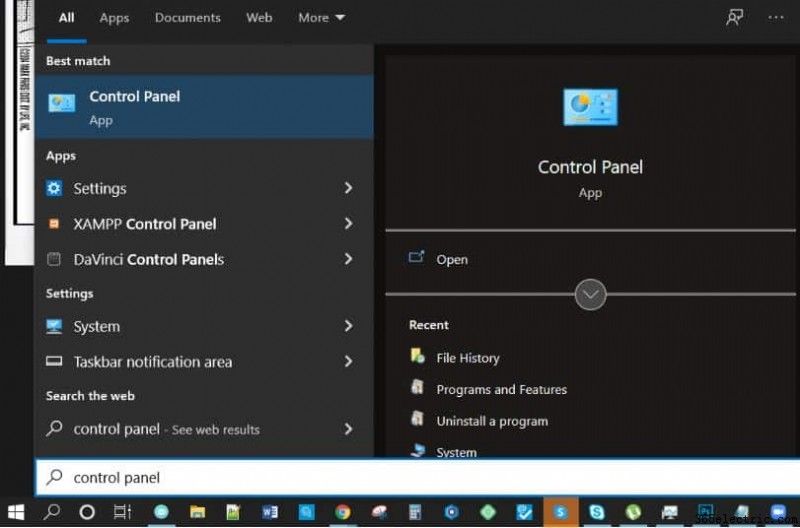Click the large Control Panel preview icon
Screen dimensions: 800x528
pyautogui.click(x=590, y=107)
